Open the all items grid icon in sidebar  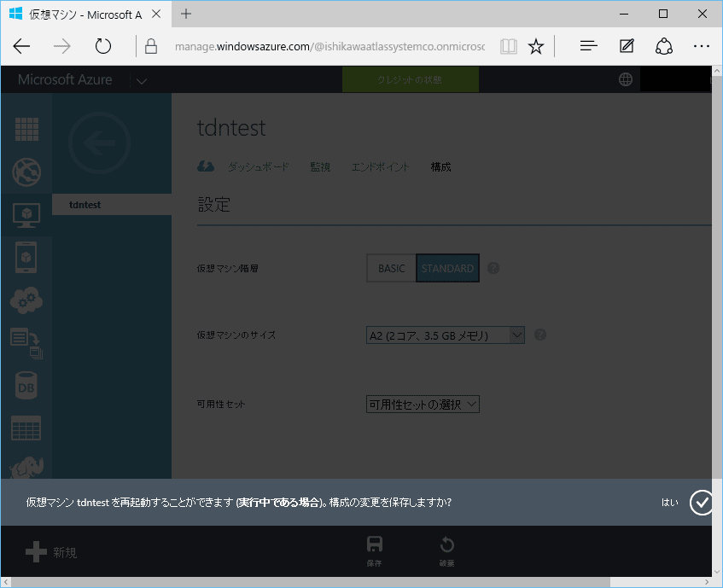point(26,129)
